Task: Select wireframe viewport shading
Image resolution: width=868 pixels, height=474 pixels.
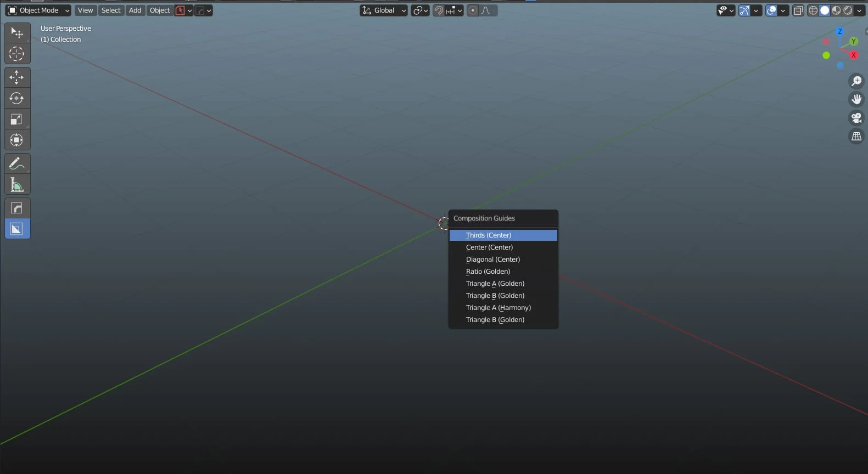Action: click(x=813, y=10)
